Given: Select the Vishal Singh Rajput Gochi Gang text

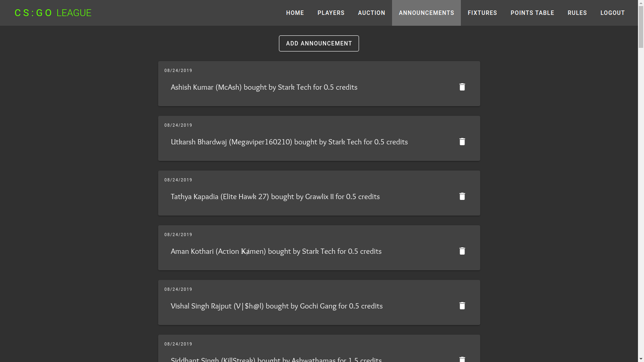Looking at the screenshot, I should coord(277,306).
